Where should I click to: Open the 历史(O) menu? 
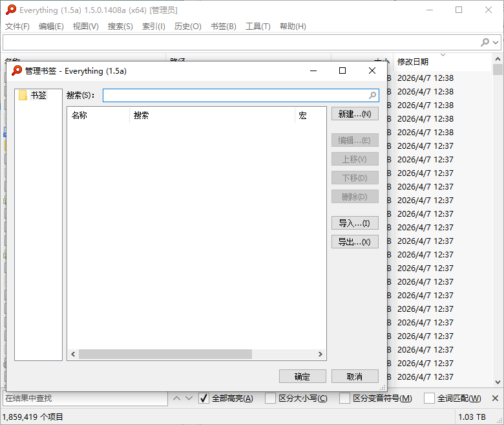tap(188, 27)
